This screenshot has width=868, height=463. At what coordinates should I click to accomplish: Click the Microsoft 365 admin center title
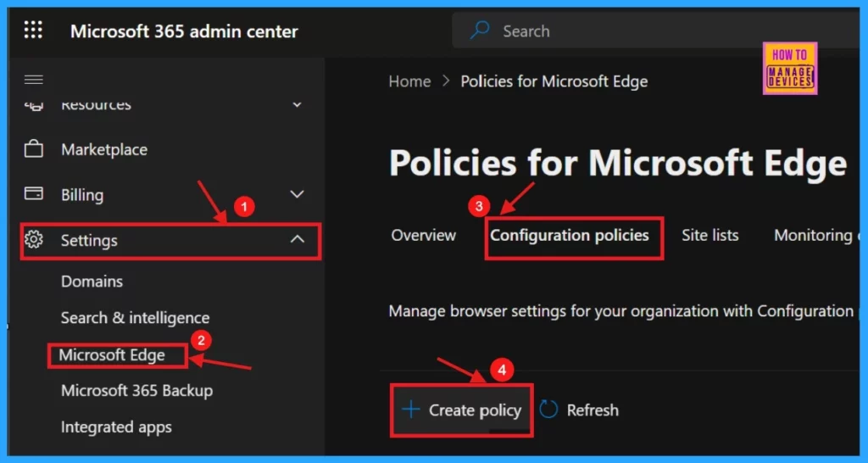tap(184, 31)
